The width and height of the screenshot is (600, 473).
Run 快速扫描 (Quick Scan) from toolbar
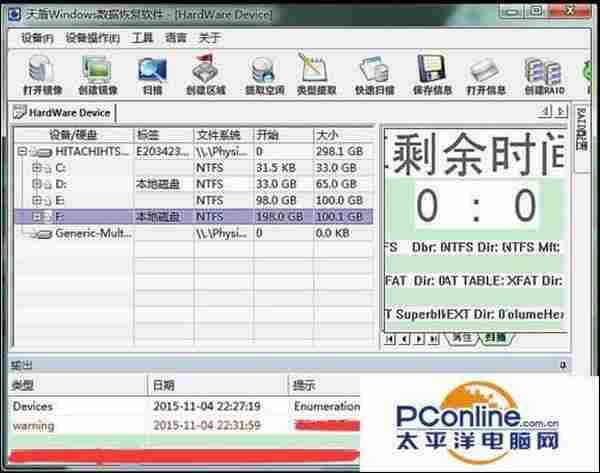point(374,72)
